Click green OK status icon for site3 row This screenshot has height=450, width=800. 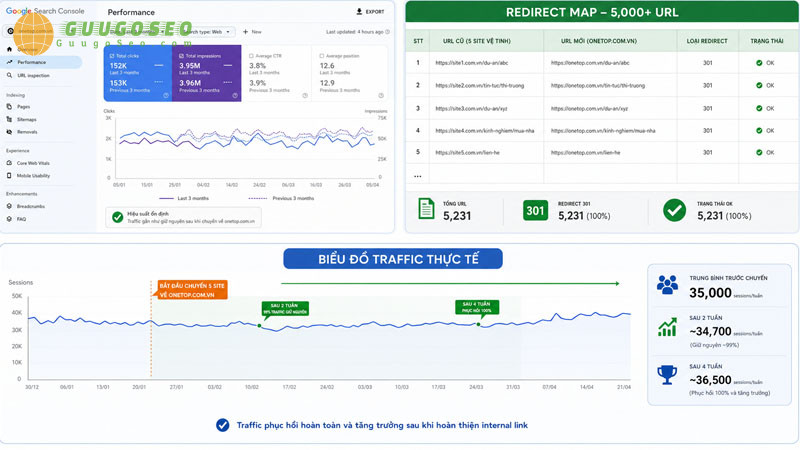coord(759,108)
